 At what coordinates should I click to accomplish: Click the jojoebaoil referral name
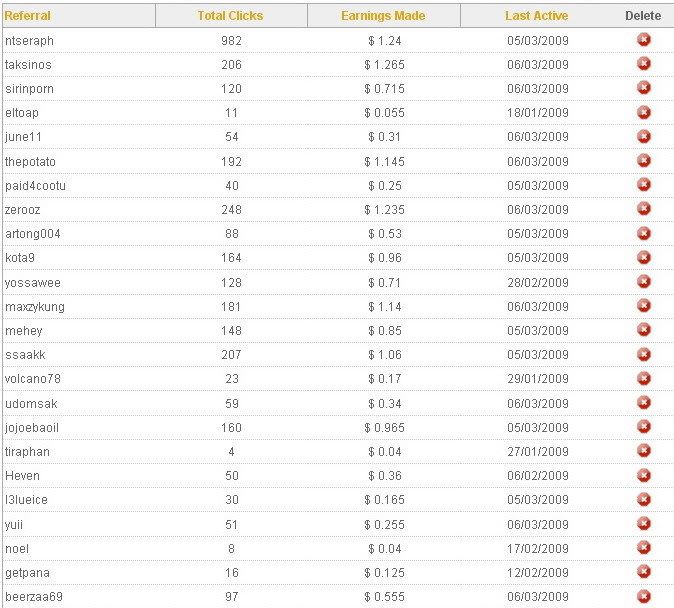pyautogui.click(x=32, y=428)
